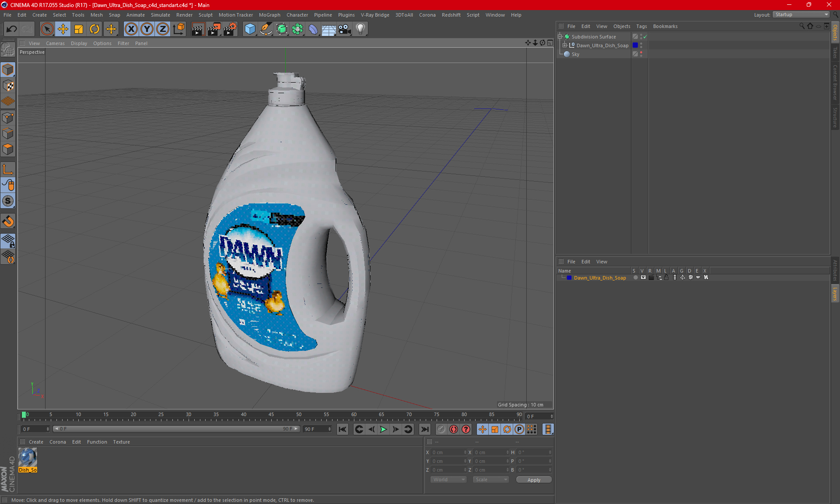Image resolution: width=840 pixels, height=504 pixels.
Task: Open viewport Display menu
Action: point(79,43)
